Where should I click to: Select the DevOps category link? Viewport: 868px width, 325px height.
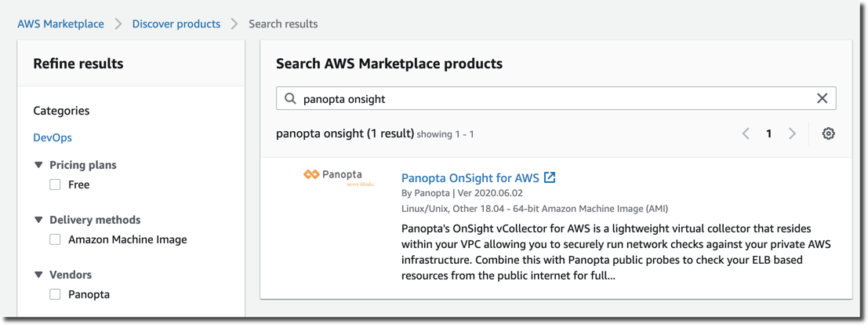(x=53, y=137)
